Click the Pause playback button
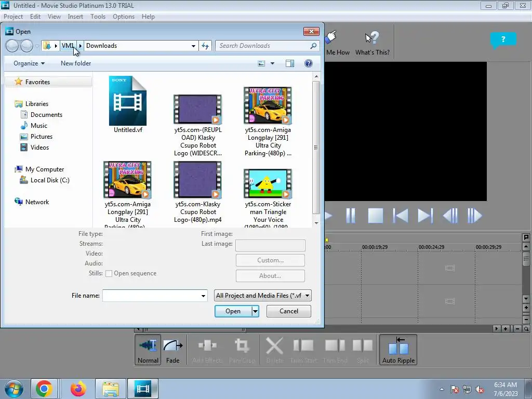This screenshot has height=399, width=532. pos(351,216)
